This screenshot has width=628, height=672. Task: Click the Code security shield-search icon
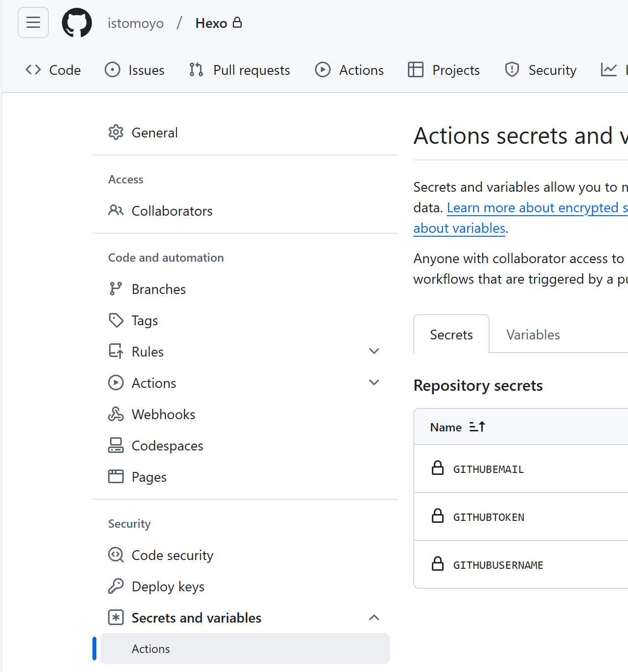tap(116, 555)
